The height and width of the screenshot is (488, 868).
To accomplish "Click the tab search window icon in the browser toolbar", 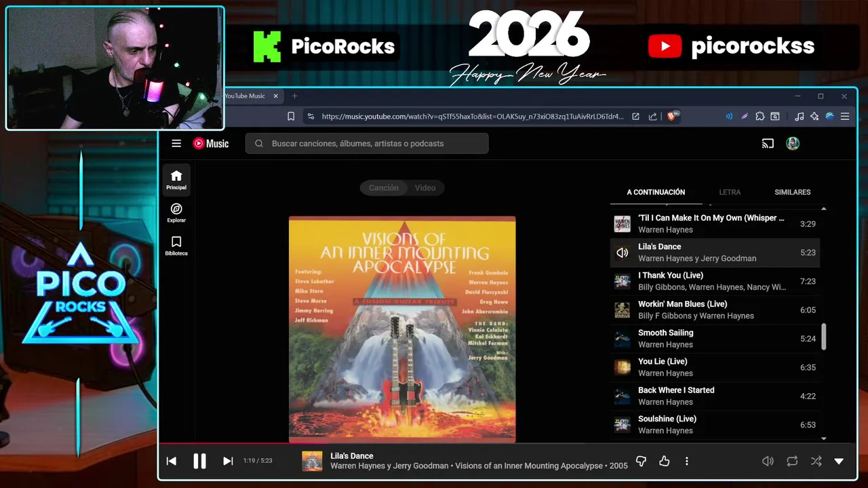I will point(775,117).
